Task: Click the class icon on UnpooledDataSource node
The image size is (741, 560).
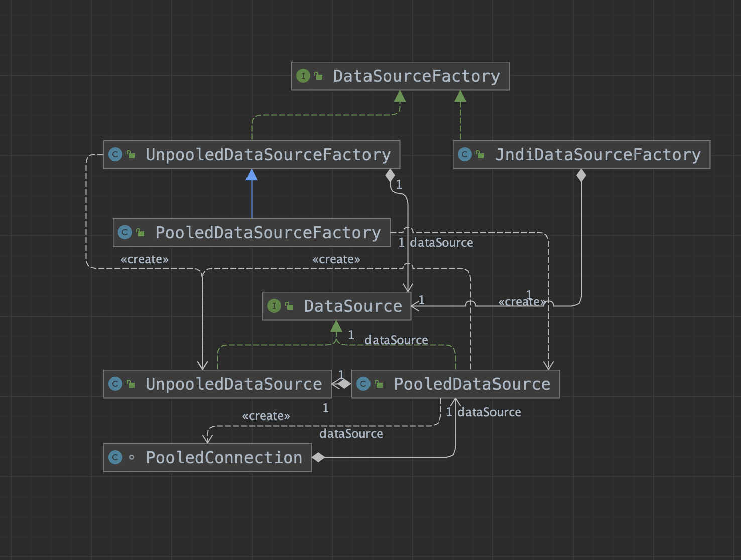Action: (115, 384)
